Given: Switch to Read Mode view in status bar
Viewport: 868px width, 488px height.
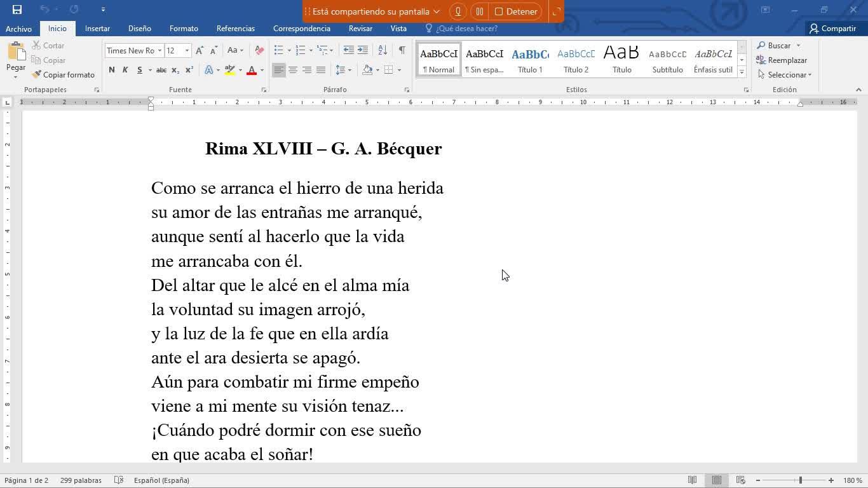Looking at the screenshot, I should (693, 480).
